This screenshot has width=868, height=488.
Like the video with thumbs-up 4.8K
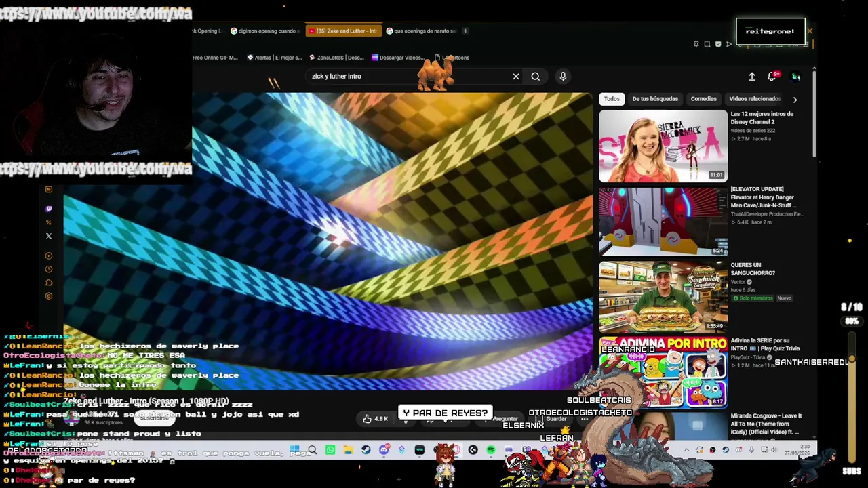tap(375, 419)
